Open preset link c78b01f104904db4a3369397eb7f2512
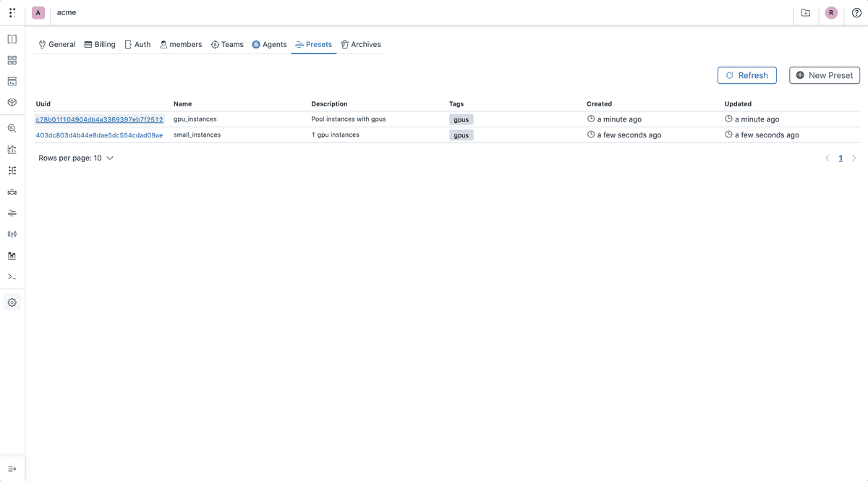Image resolution: width=868 pixels, height=481 pixels. (x=100, y=119)
